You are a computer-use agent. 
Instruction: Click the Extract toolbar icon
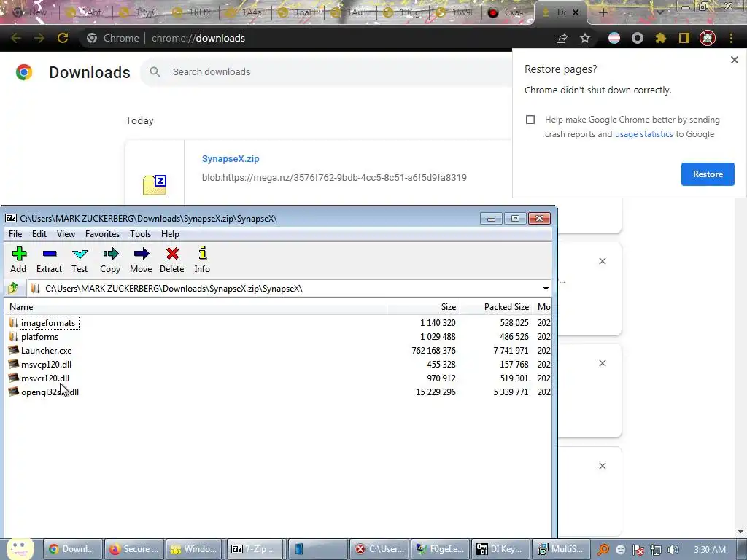click(49, 260)
